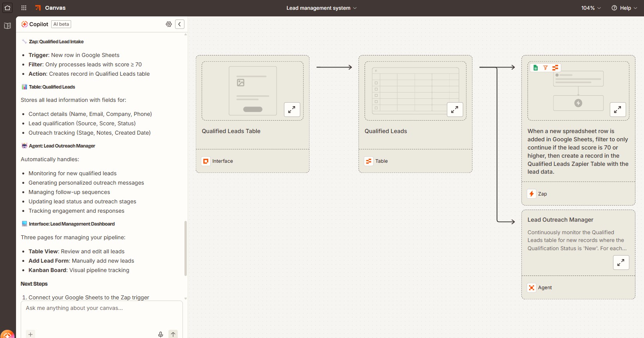Image resolution: width=644 pixels, height=338 pixels.
Task: Click the Canvas app name label
Action: pos(55,8)
